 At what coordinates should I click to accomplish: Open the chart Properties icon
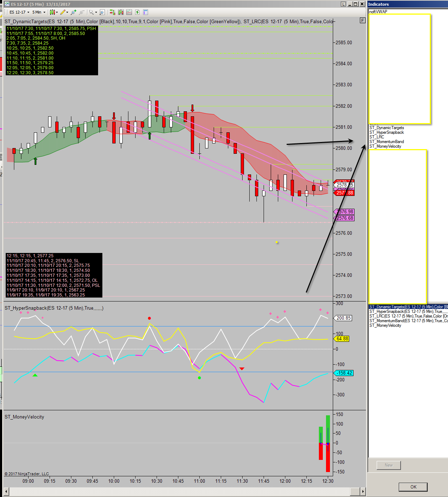click(146, 12)
